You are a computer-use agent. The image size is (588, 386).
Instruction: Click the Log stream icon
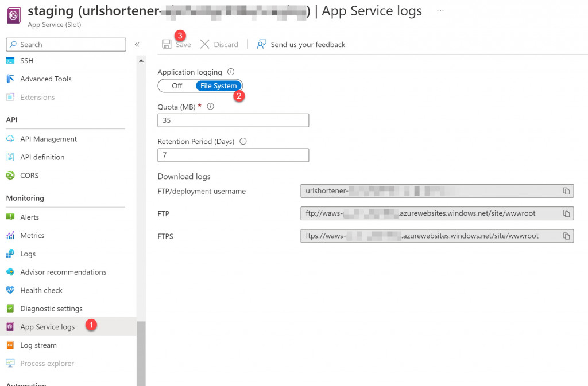pos(10,345)
